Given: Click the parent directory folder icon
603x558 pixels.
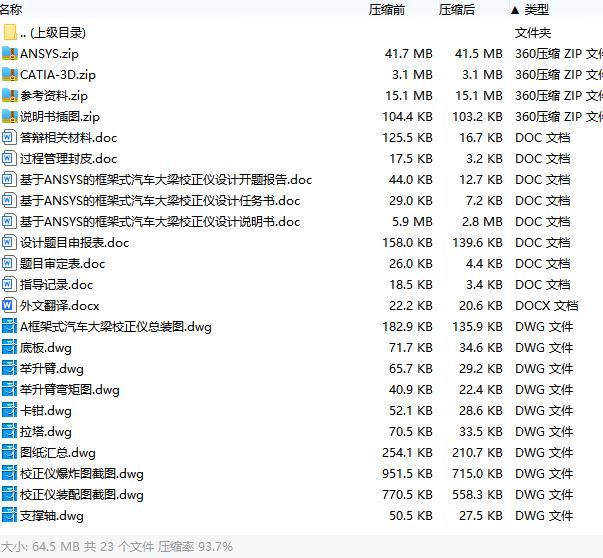Looking at the screenshot, I should point(10,33).
